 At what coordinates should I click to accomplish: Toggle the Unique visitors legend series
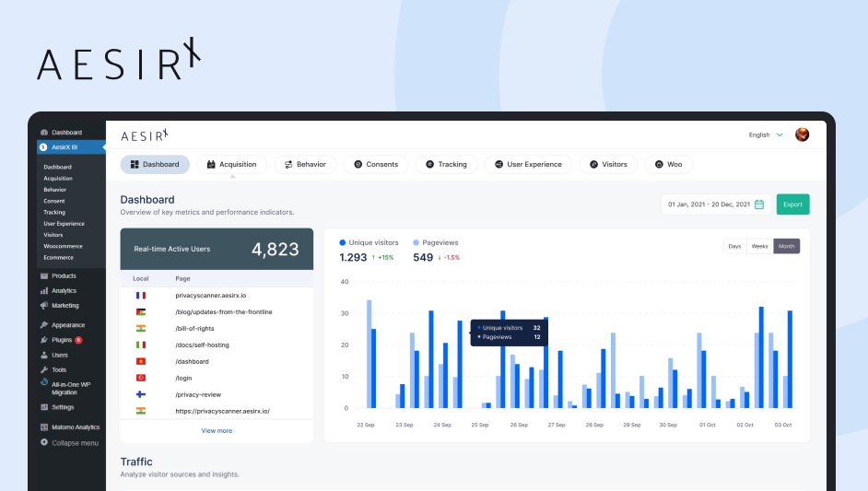[x=369, y=242]
